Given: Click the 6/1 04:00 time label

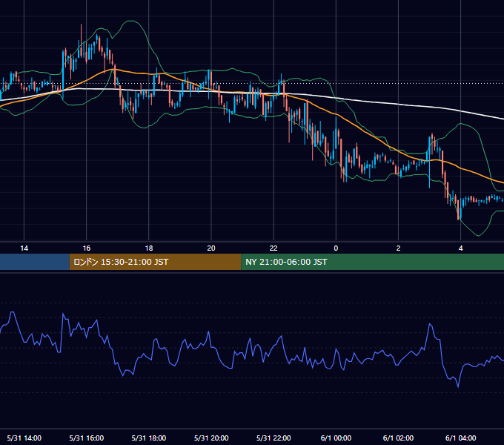Looking at the screenshot, I should 460,438.
